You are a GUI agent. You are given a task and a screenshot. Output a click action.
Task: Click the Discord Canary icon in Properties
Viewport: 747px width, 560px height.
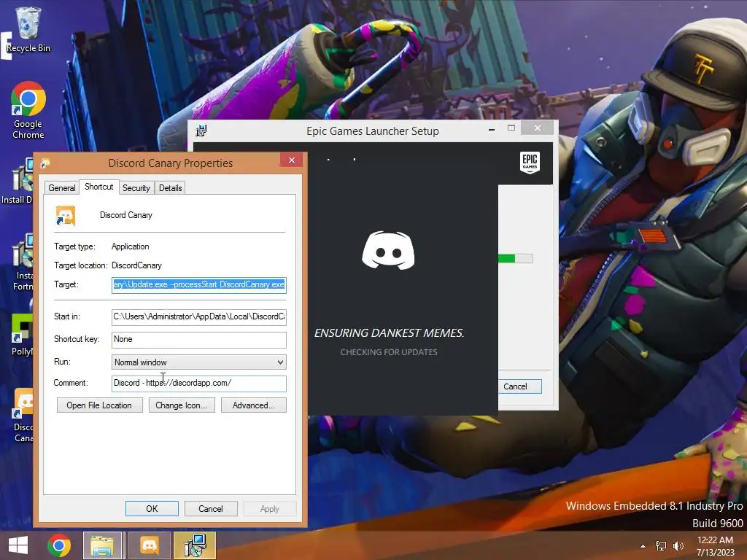(66, 215)
